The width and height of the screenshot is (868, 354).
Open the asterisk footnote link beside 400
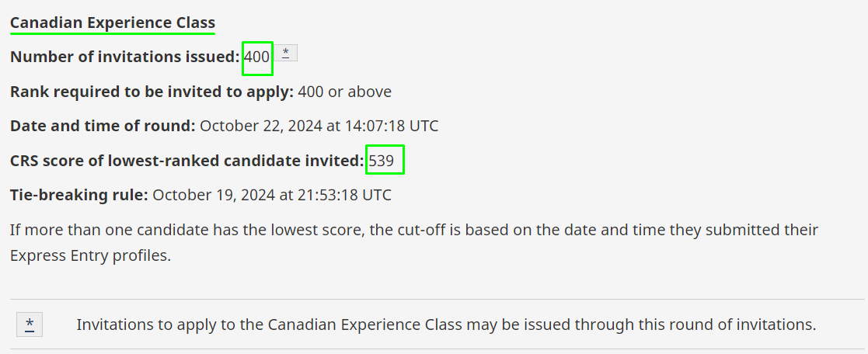286,53
